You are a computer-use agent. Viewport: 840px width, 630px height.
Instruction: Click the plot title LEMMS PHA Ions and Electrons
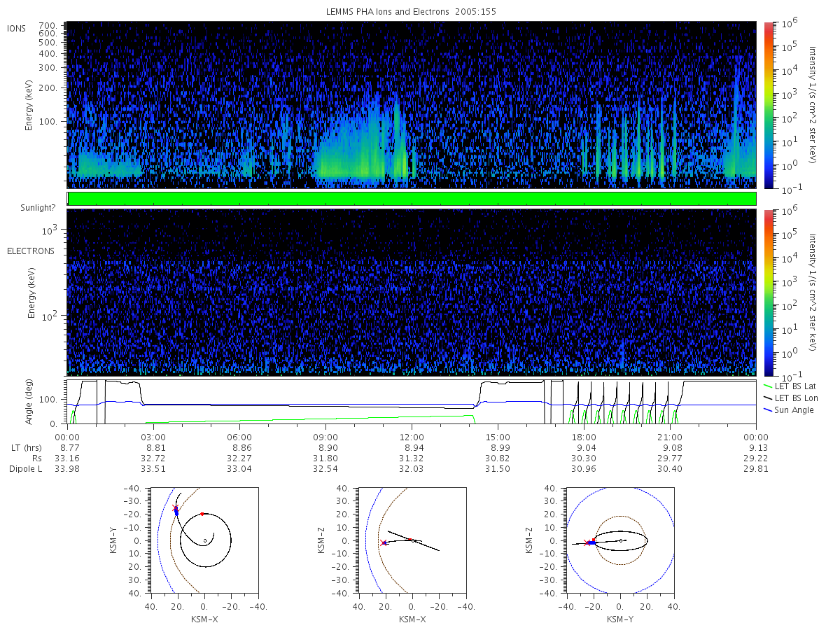[x=412, y=12]
